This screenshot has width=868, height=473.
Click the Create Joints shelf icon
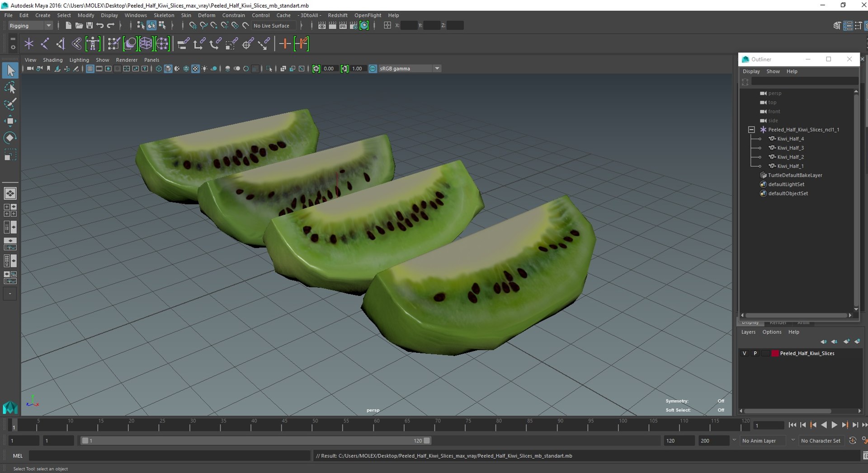45,44
